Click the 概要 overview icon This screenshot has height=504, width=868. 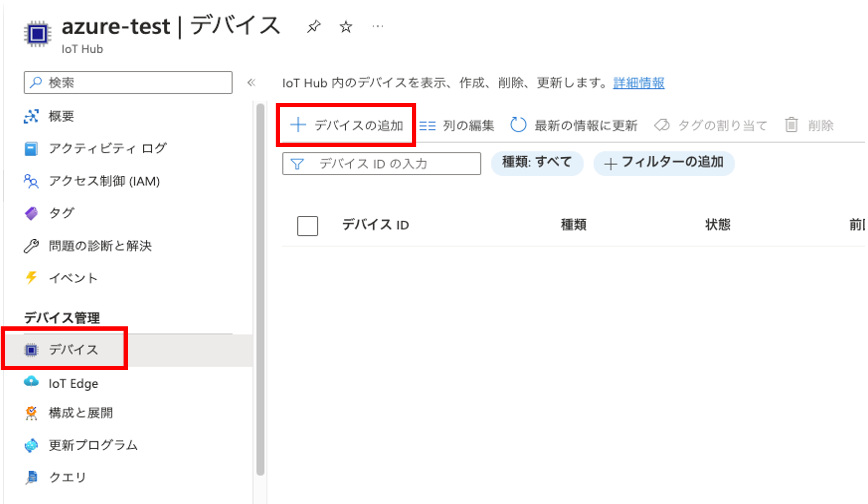[x=31, y=116]
